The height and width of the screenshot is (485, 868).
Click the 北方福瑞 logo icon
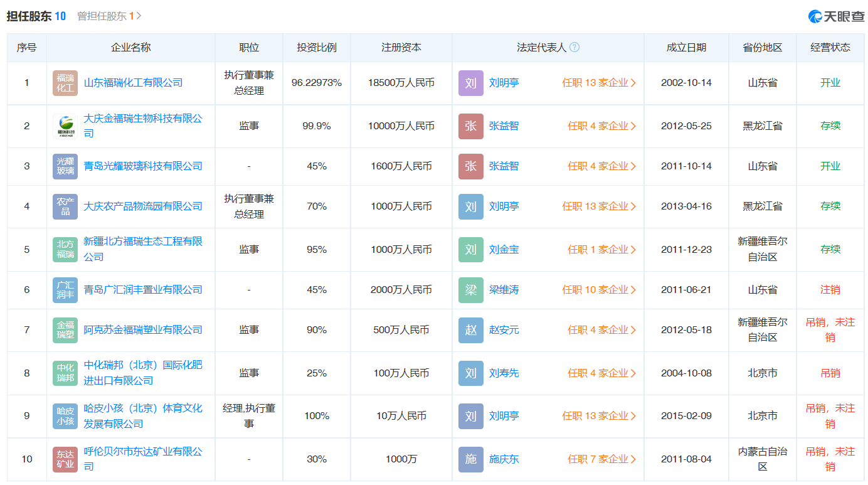pos(65,250)
